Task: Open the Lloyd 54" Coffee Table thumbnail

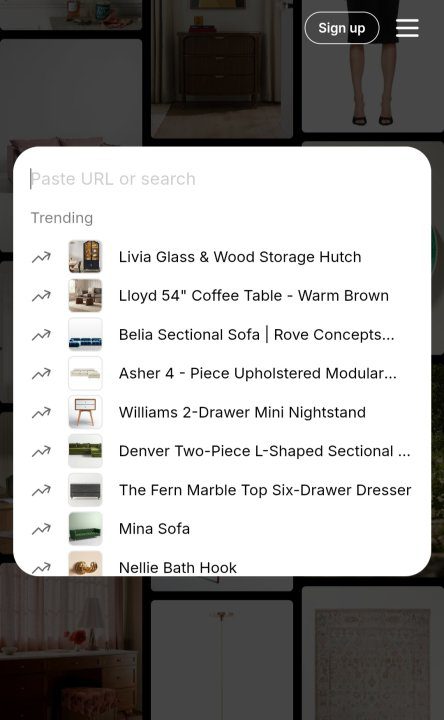Action: tap(85, 296)
